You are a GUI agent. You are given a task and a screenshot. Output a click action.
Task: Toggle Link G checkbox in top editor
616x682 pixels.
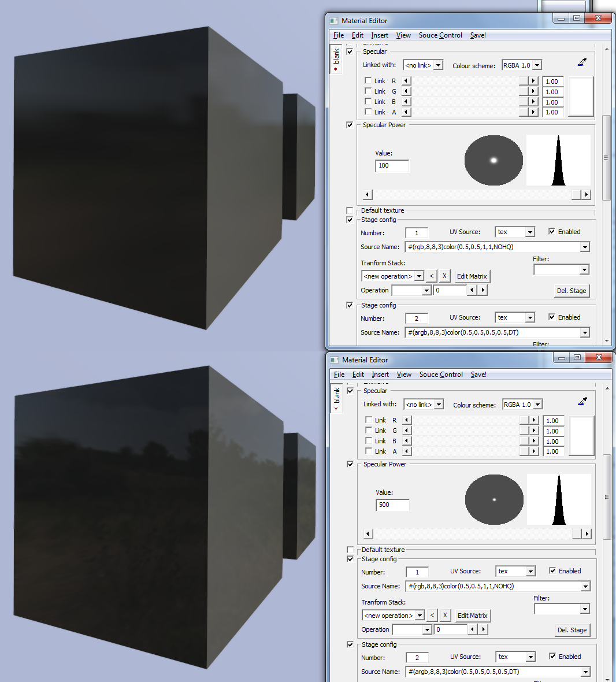pos(368,91)
